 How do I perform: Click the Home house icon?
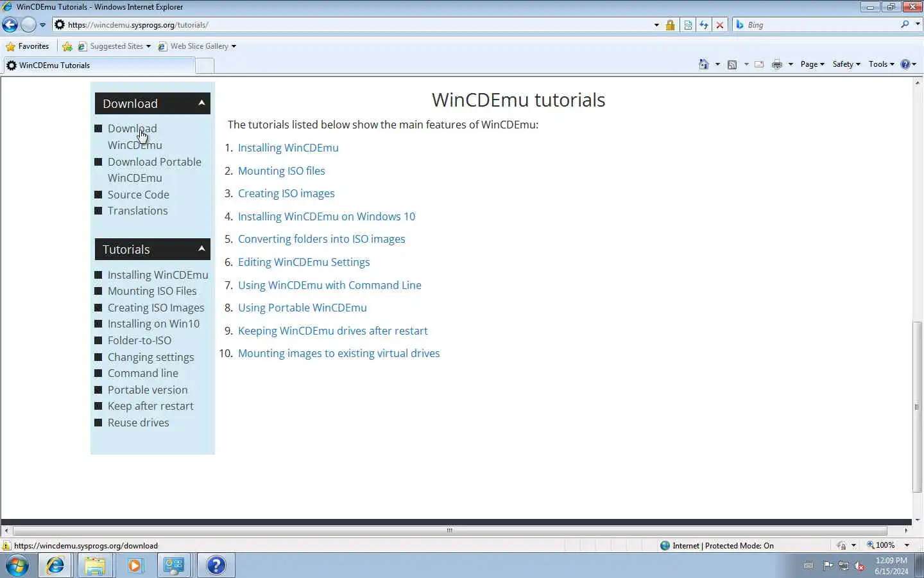[x=704, y=64]
